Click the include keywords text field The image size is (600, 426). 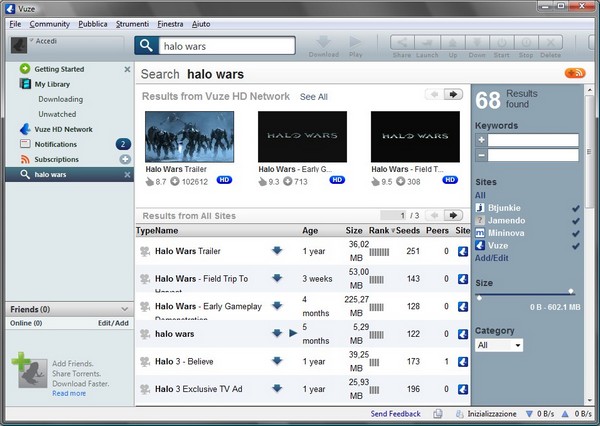point(533,140)
